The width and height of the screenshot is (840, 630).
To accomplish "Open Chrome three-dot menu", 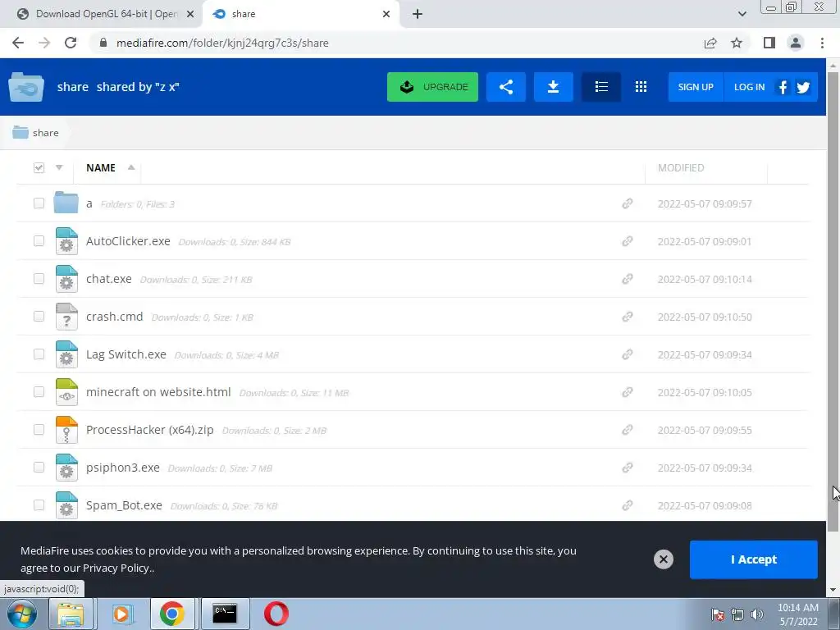I will click(822, 43).
